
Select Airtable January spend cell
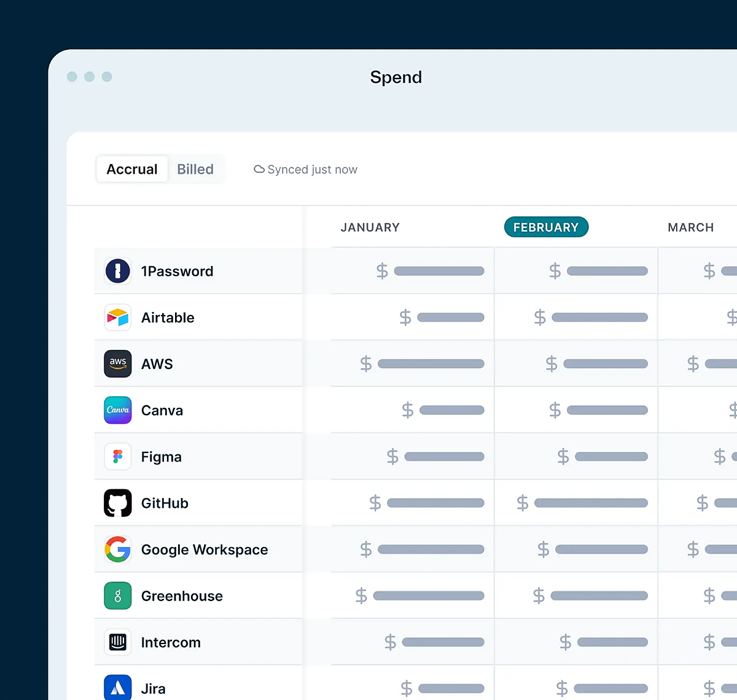tap(413, 317)
